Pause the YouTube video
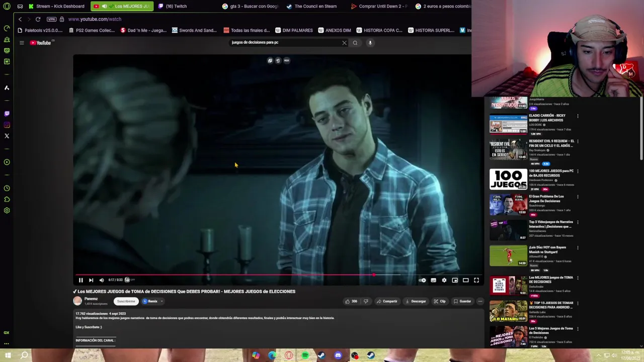Viewport: 644px width, 362px height. [x=80, y=280]
